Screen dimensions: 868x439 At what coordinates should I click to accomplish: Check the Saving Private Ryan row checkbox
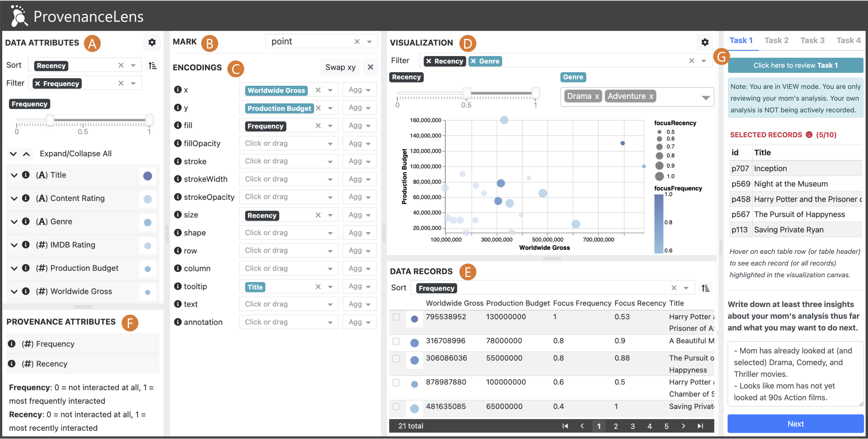396,407
